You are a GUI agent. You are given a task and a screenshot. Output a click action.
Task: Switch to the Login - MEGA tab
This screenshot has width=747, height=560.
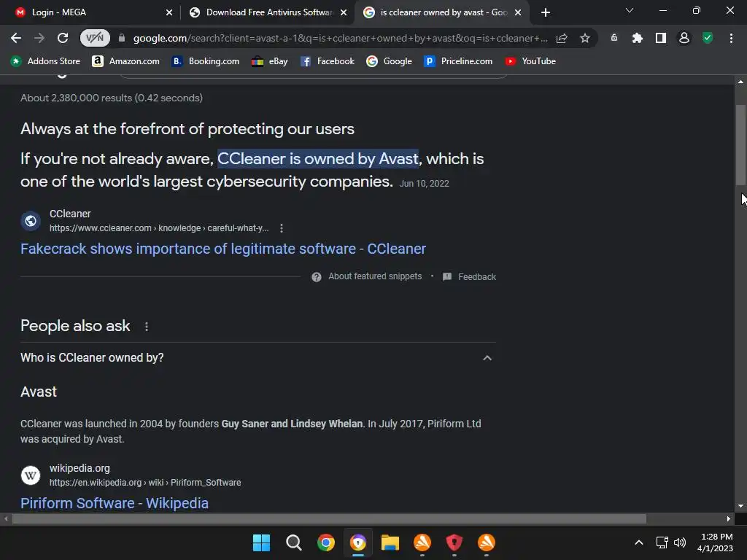click(58, 12)
